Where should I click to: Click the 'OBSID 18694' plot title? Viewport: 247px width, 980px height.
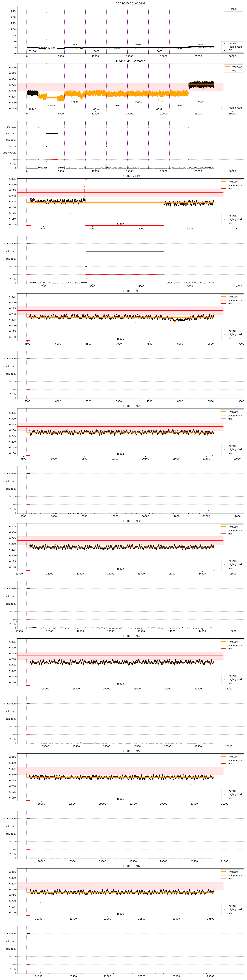pyautogui.click(x=131, y=636)
